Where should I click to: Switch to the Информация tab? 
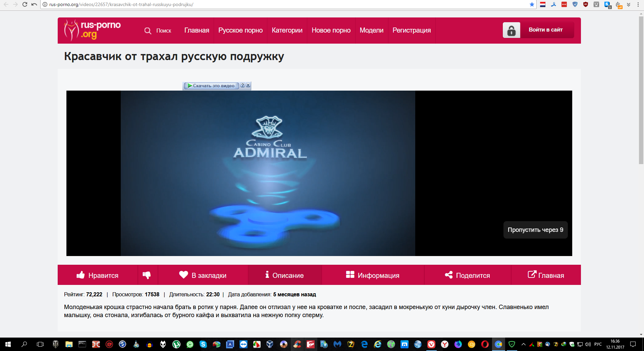[x=373, y=275]
